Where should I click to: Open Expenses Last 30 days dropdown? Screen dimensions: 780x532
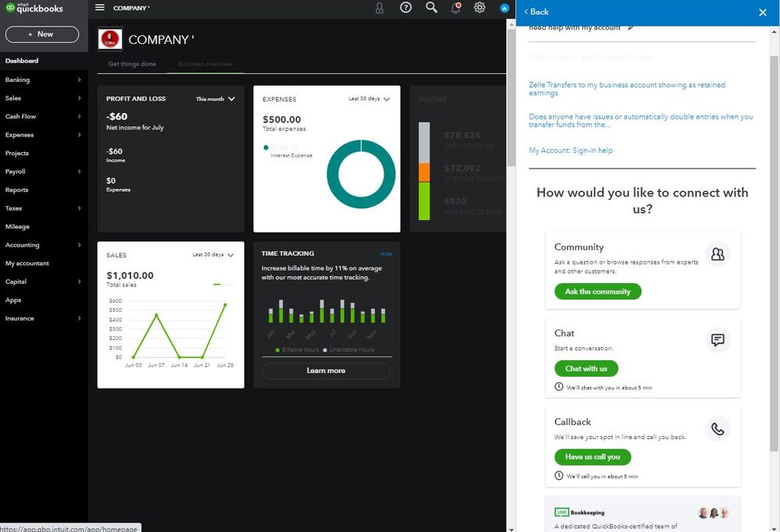[369, 99]
